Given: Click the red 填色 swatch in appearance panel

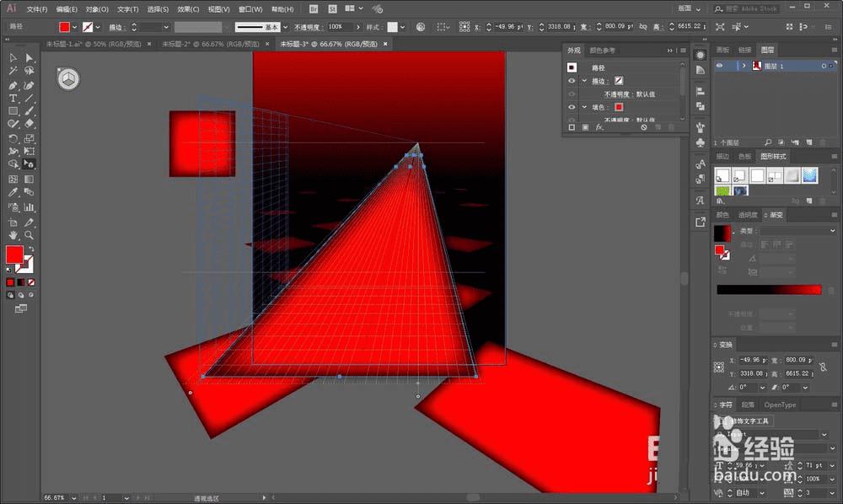Looking at the screenshot, I should click(x=619, y=107).
